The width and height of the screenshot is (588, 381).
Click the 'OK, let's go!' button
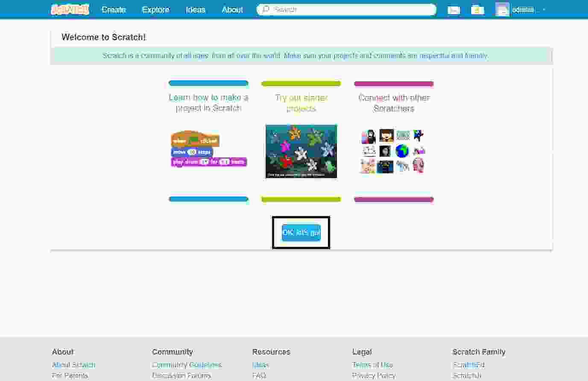(x=301, y=232)
